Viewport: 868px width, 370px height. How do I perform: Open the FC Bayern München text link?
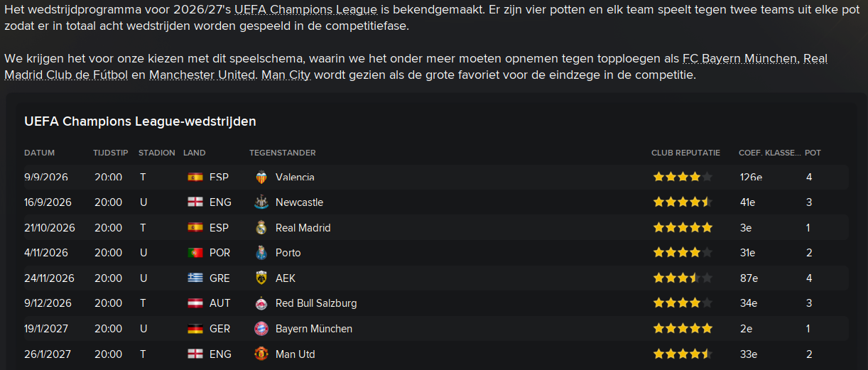(739, 59)
